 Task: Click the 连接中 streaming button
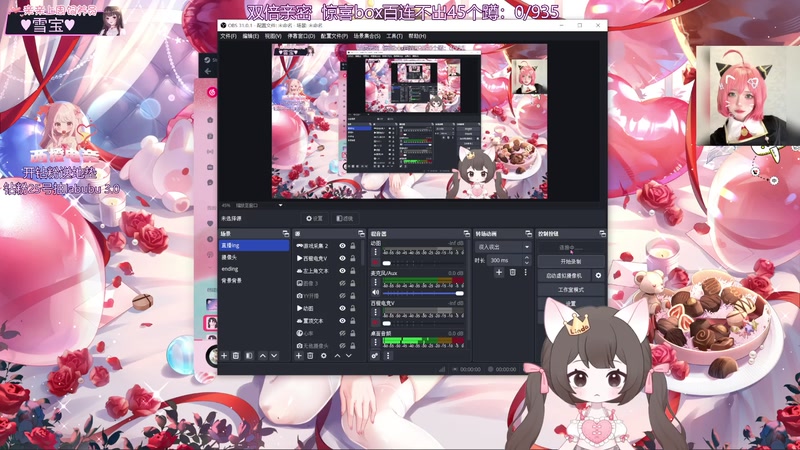pos(571,247)
